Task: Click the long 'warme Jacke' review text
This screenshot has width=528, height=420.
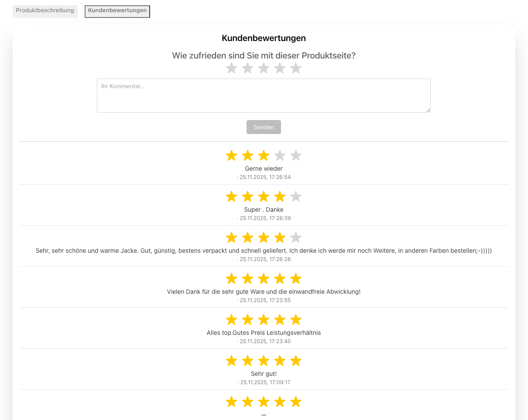Action: 264,251
